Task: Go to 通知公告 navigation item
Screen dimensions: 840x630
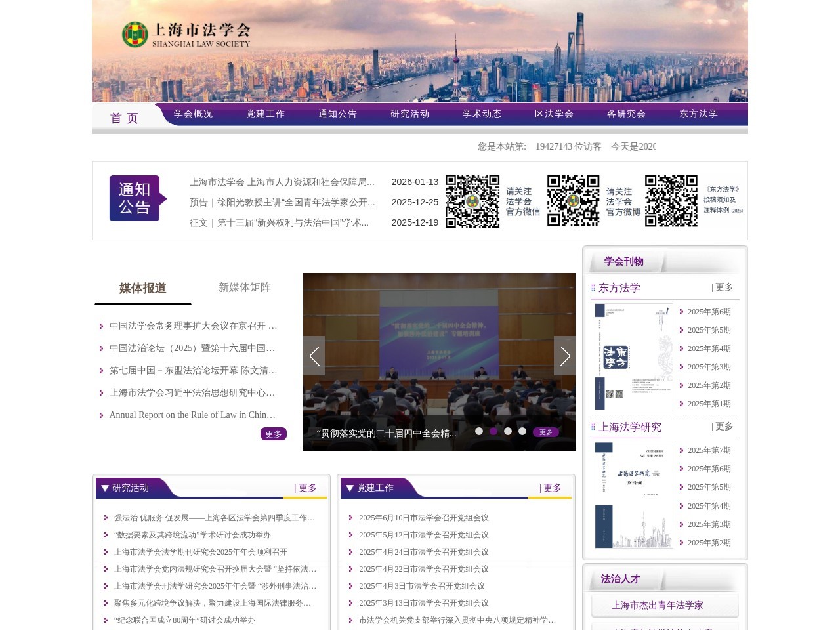Action: (337, 114)
